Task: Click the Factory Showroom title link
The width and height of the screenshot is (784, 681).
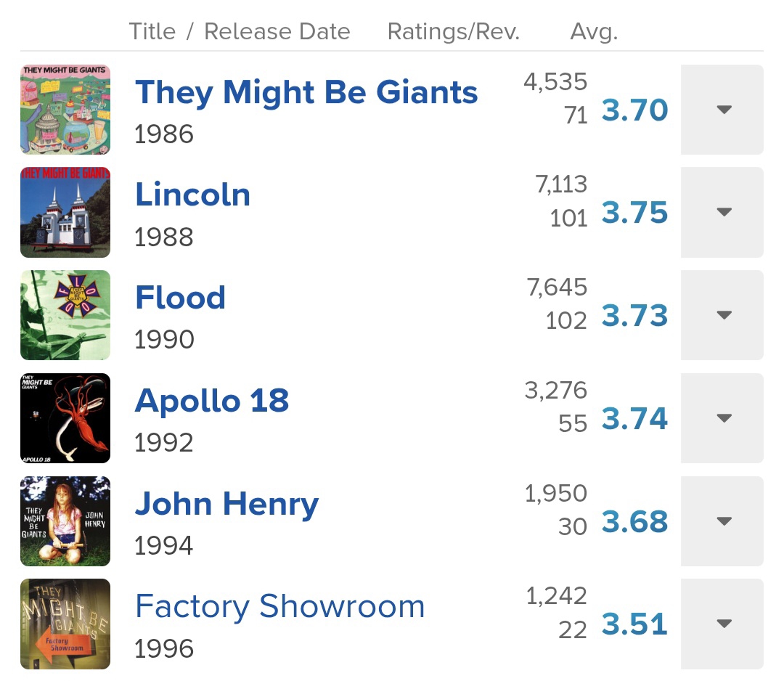Action: click(x=279, y=607)
